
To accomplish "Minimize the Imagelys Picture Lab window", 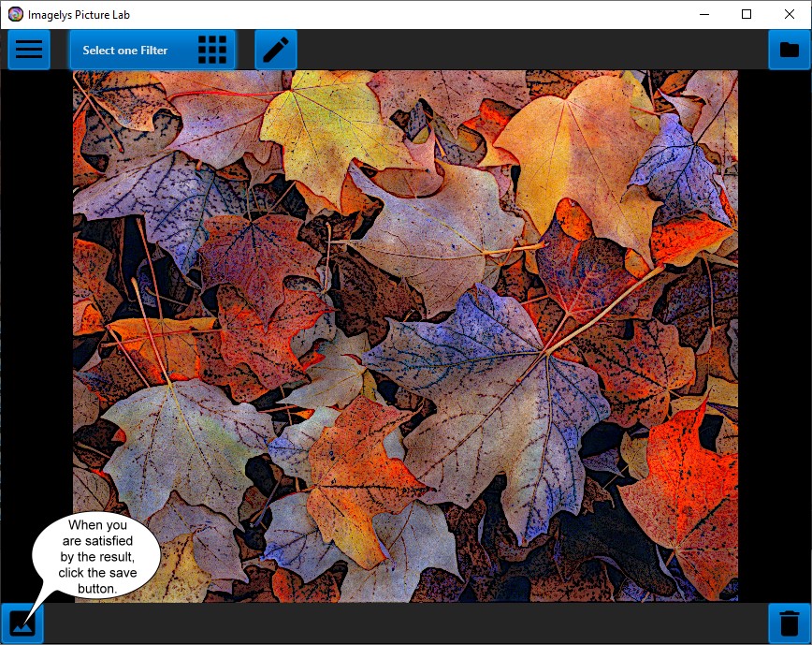I will (x=703, y=14).
